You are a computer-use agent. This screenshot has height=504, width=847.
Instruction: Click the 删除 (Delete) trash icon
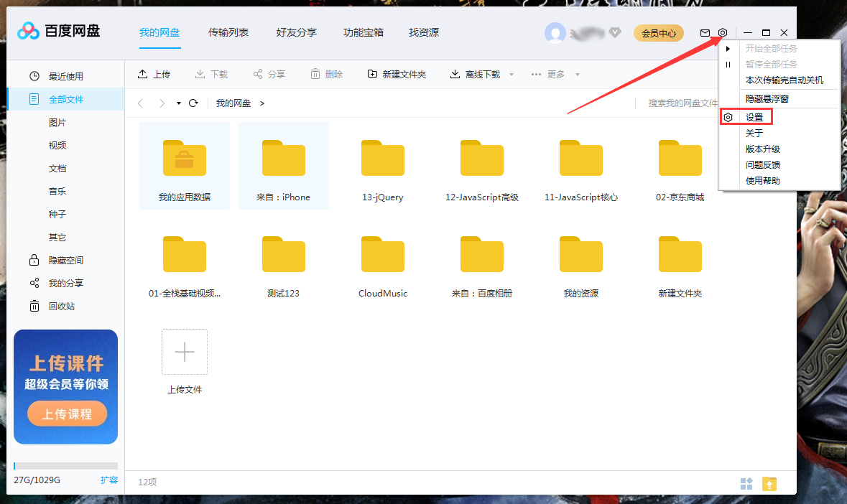(314, 73)
